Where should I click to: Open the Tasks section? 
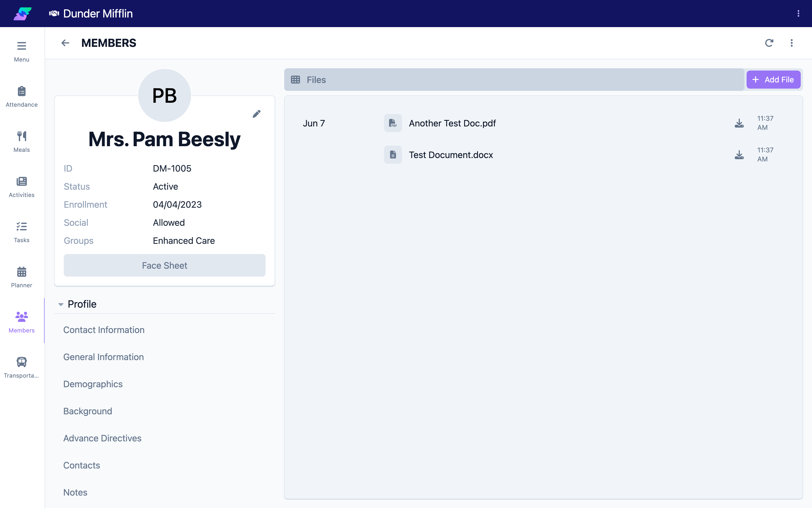click(21, 232)
